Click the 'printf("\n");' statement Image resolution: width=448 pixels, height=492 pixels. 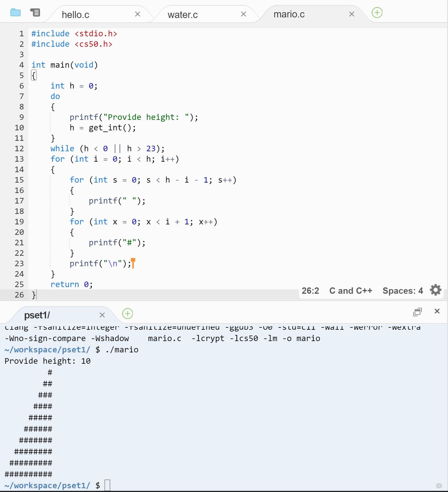(x=100, y=264)
